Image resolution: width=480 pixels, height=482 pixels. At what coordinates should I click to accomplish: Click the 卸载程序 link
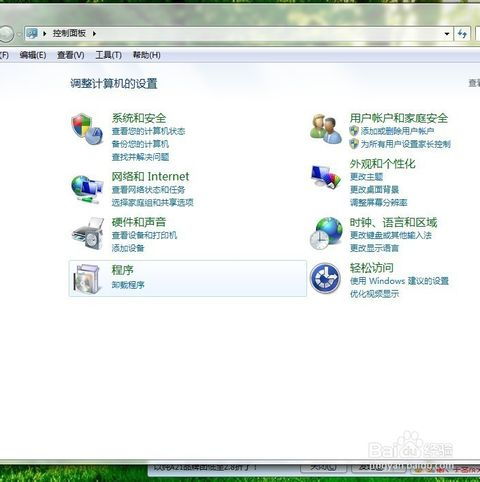click(128, 285)
